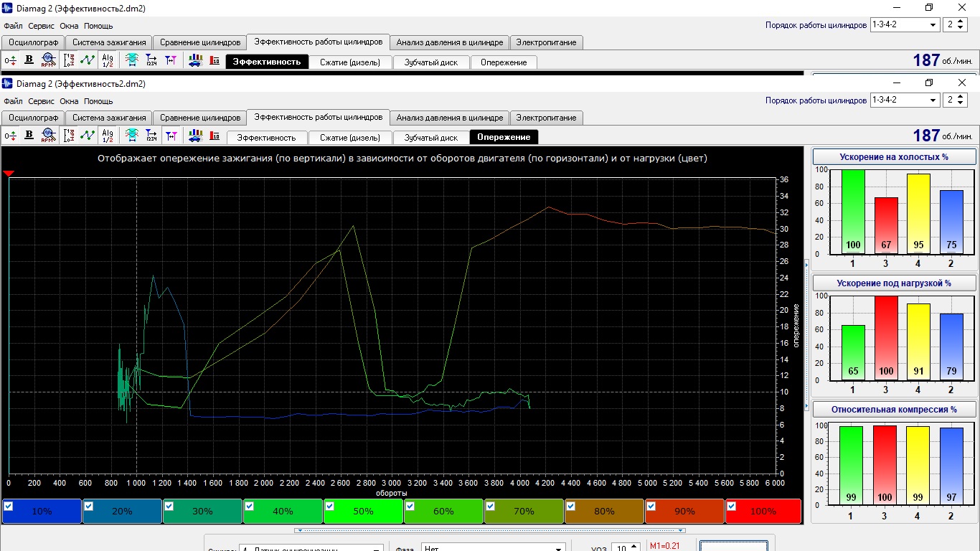The height and width of the screenshot is (551, 980).
Task: Click the red bar with 10 icon, back window
Action: click(x=215, y=61)
